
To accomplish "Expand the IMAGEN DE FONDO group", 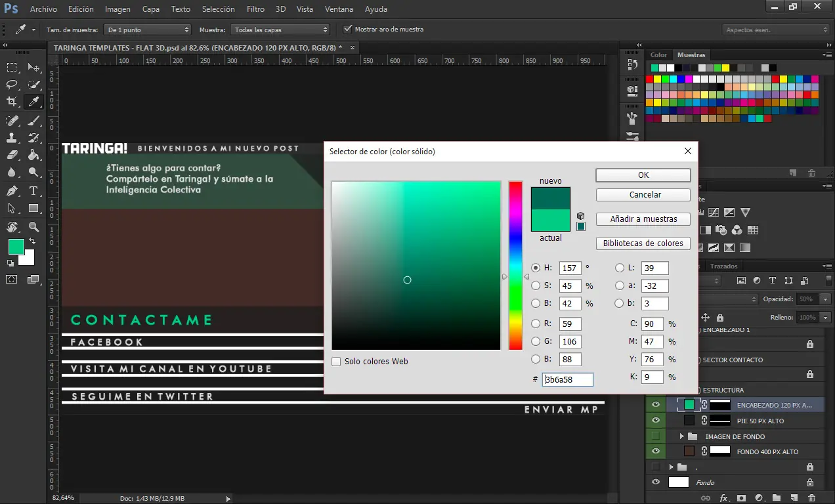I will click(681, 436).
